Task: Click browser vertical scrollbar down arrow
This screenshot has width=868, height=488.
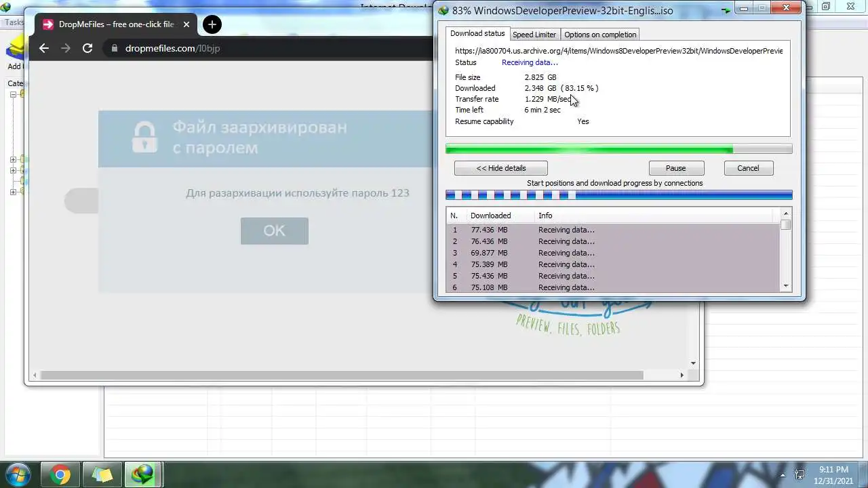Action: point(693,363)
